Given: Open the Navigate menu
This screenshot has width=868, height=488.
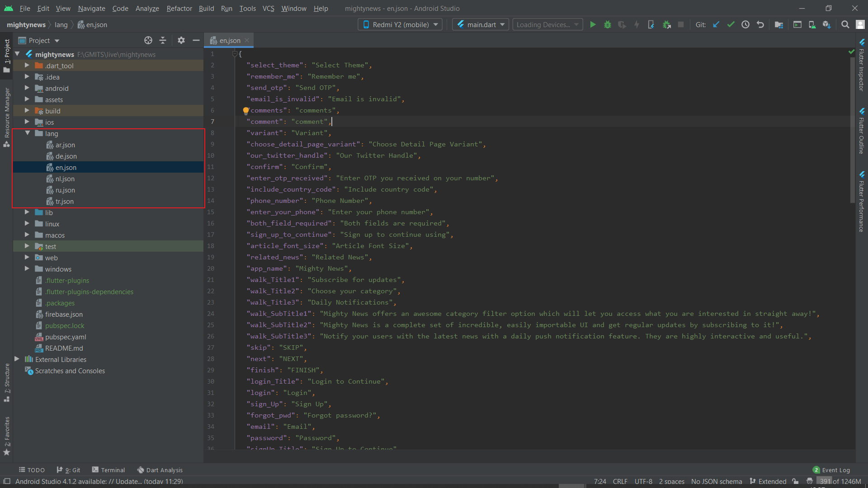Looking at the screenshot, I should tap(91, 9).
